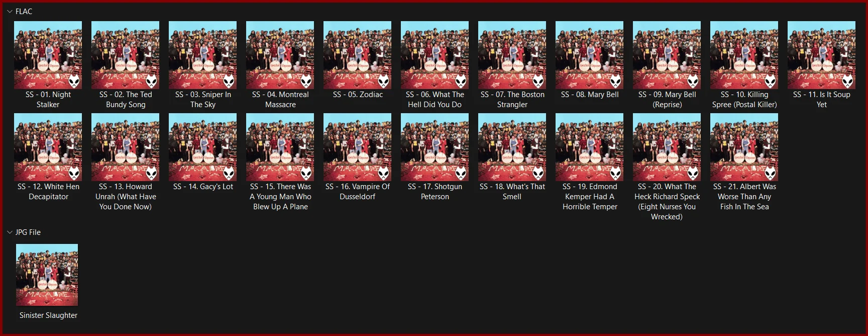Screen dimensions: 868x336
Task: Click the file name 'SS - 14. Gacy's Lot'
Action: (203, 187)
